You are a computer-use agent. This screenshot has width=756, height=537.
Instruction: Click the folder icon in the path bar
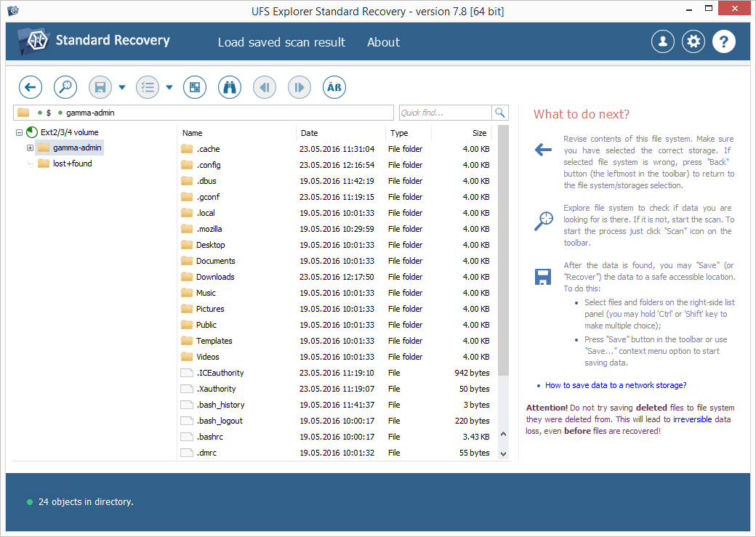pos(23,113)
